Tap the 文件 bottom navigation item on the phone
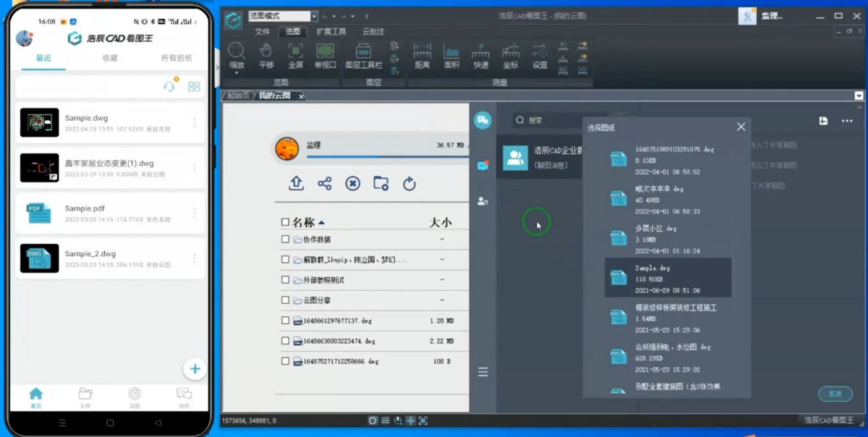The width and height of the screenshot is (868, 437). (85, 396)
